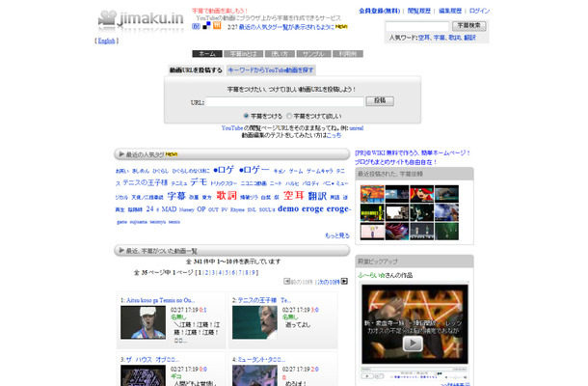The width and height of the screenshot is (588, 386).
Task: Click the popular word 空耳 link
Action: (x=424, y=38)
